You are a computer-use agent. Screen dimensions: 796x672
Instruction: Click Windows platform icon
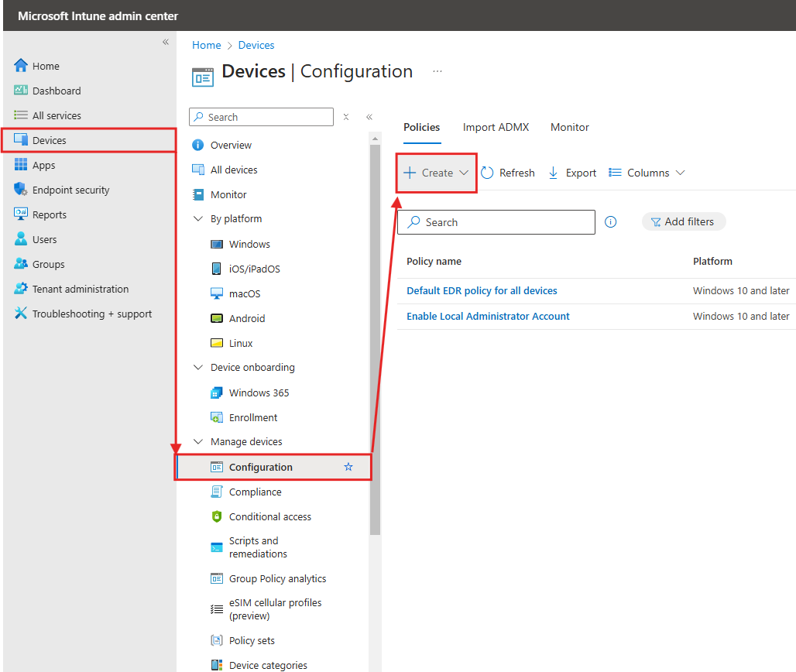pyautogui.click(x=217, y=244)
